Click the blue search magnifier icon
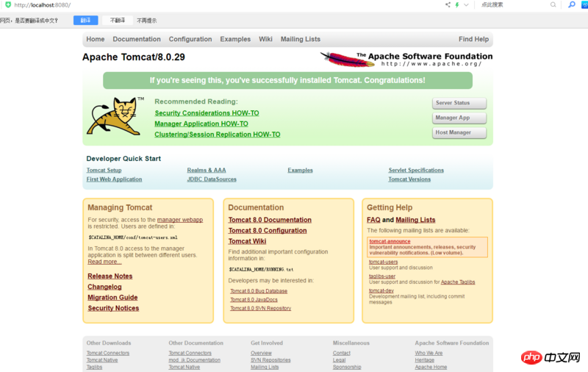Screen dimensions: 588x372 coord(572,5)
